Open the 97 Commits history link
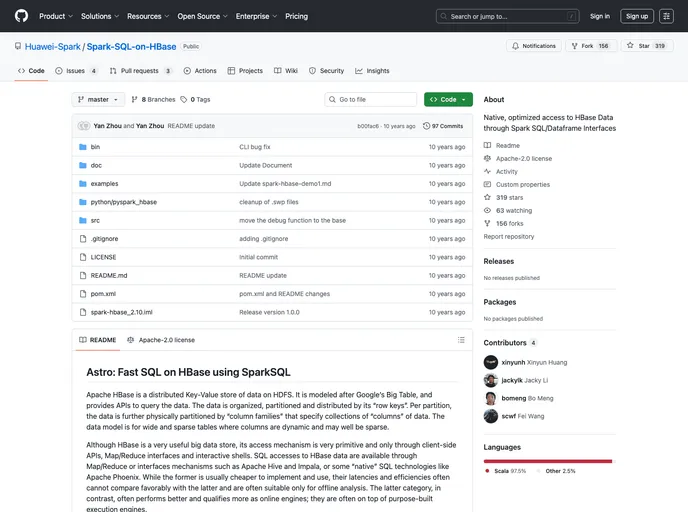The image size is (688, 512). click(443, 126)
